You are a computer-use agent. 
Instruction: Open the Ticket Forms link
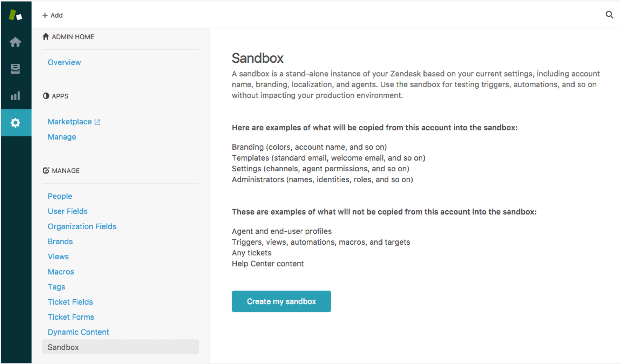[71, 317]
